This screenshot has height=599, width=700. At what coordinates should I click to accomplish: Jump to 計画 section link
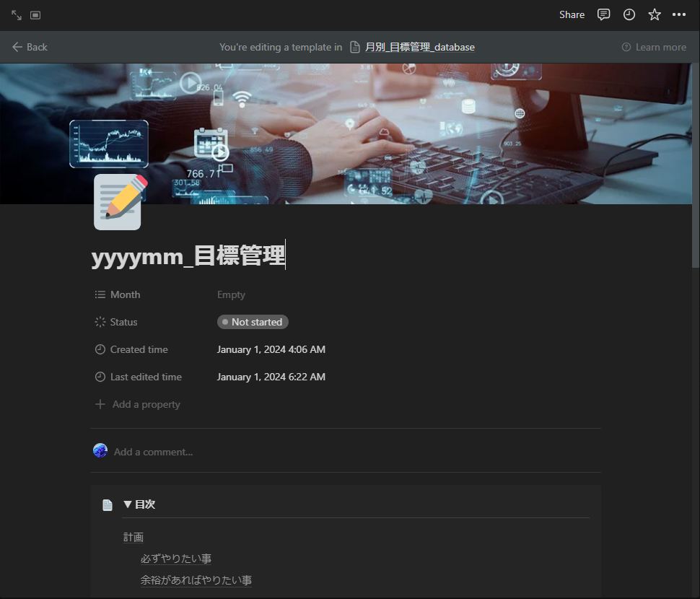click(134, 537)
